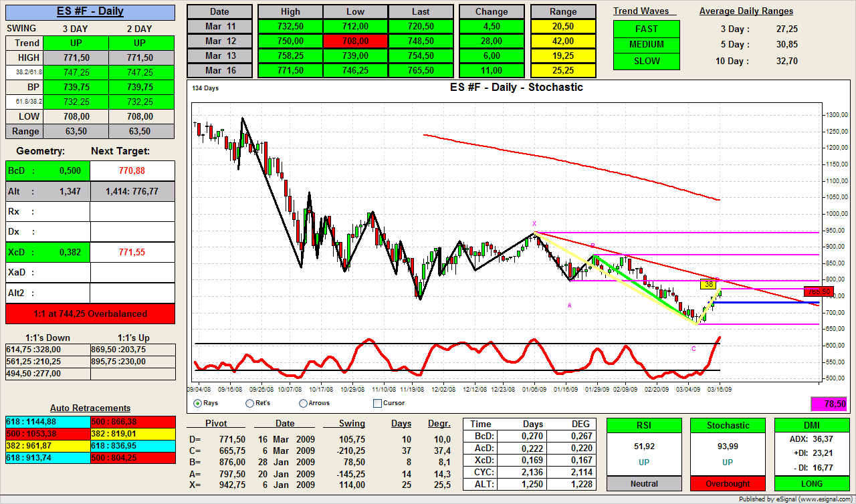This screenshot has width=856, height=504.
Task: Click the red low cell 708,00
Action: pyautogui.click(x=355, y=41)
